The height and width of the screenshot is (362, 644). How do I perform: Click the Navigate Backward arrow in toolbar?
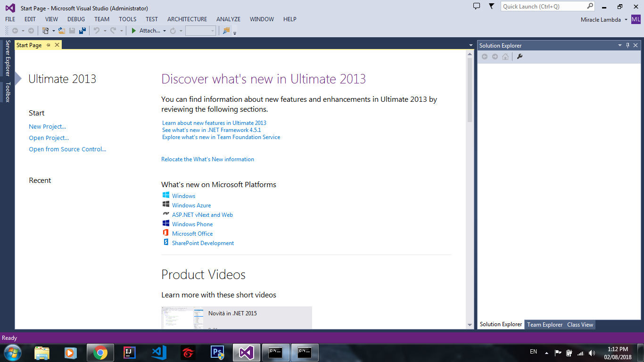(x=15, y=31)
